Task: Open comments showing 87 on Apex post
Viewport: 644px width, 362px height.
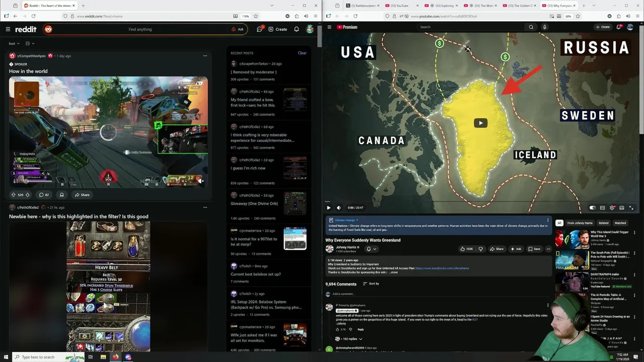Action: (x=44, y=195)
